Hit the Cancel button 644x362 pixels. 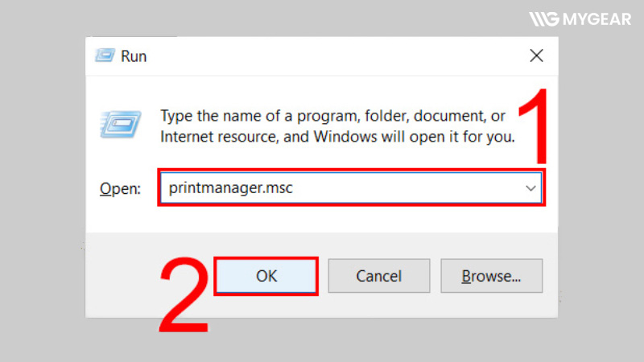click(378, 276)
